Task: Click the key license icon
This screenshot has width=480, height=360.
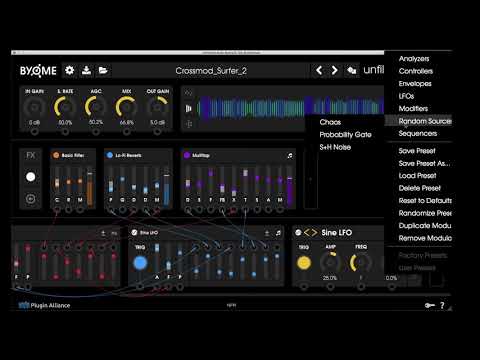Action: pos(430,305)
